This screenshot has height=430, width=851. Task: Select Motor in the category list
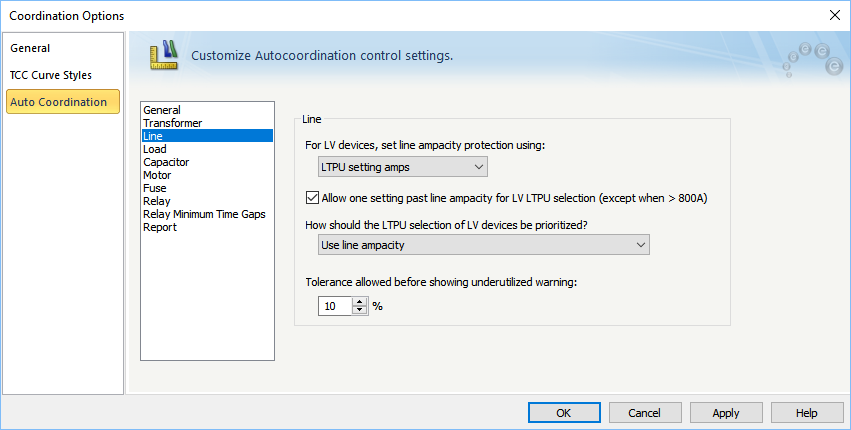click(x=157, y=175)
